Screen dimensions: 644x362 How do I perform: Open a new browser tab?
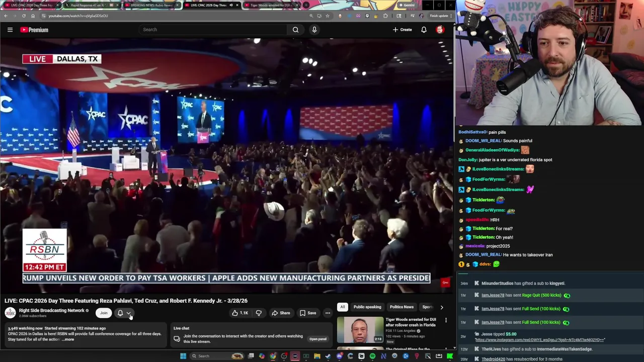[306, 5]
